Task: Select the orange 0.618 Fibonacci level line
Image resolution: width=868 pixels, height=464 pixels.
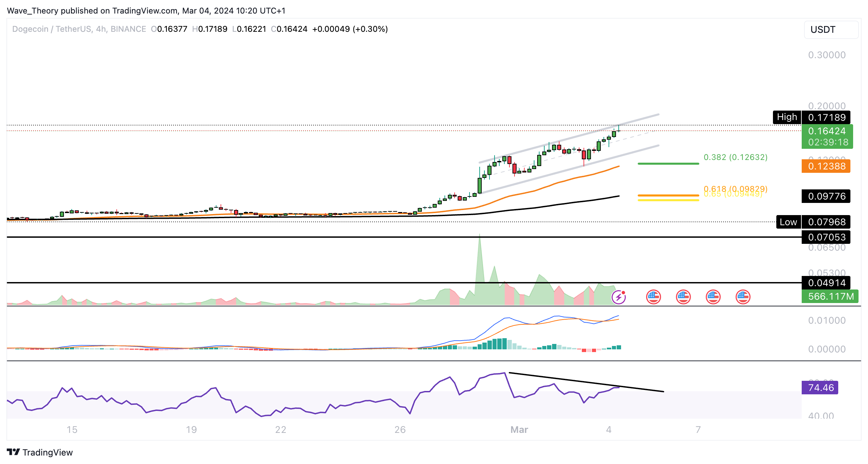Action: pos(668,195)
